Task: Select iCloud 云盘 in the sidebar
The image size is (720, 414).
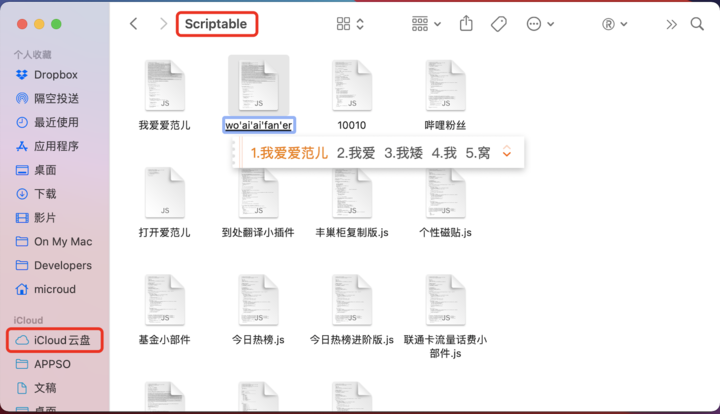Action: 55,340
